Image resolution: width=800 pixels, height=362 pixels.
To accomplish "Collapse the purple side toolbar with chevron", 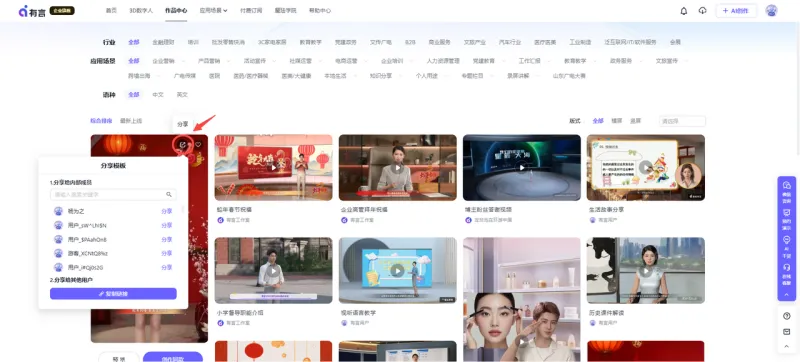I will [786, 294].
